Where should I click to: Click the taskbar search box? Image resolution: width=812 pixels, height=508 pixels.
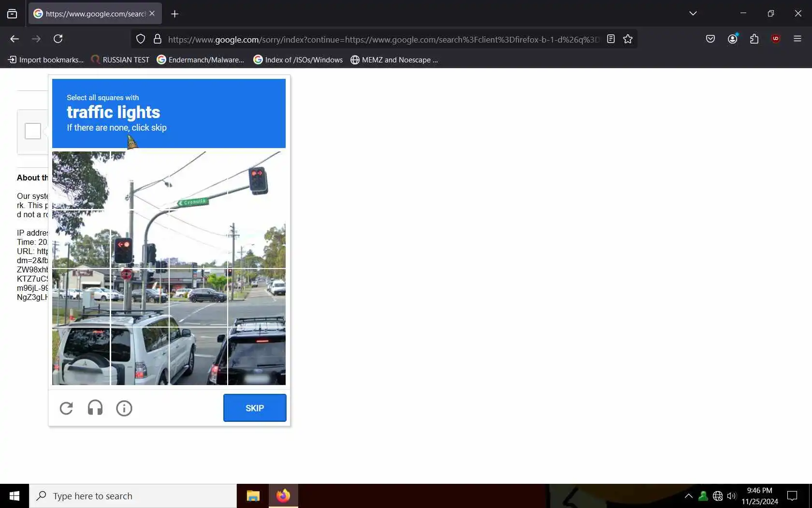click(x=133, y=496)
